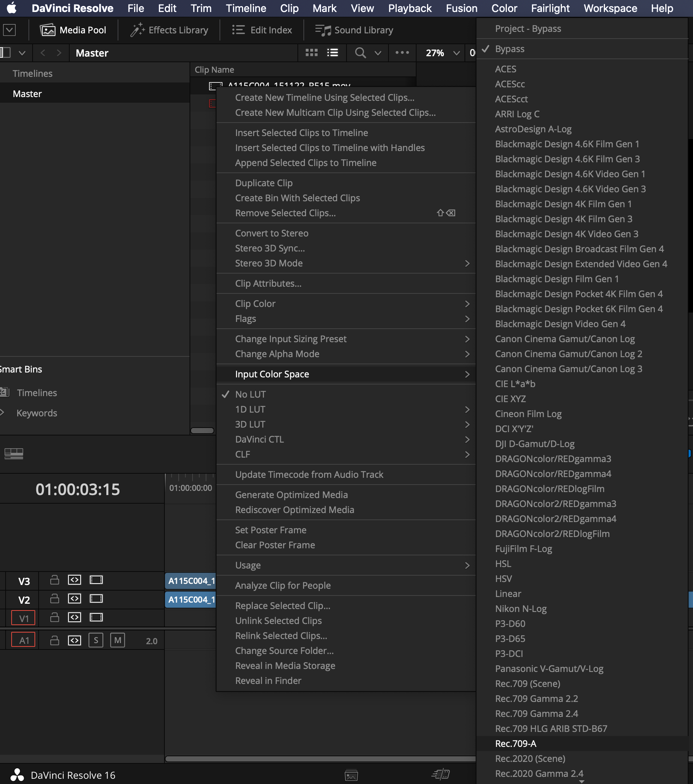Expand the DaVinci CTL submenu
Viewport: 693px width, 784px height.
(346, 439)
